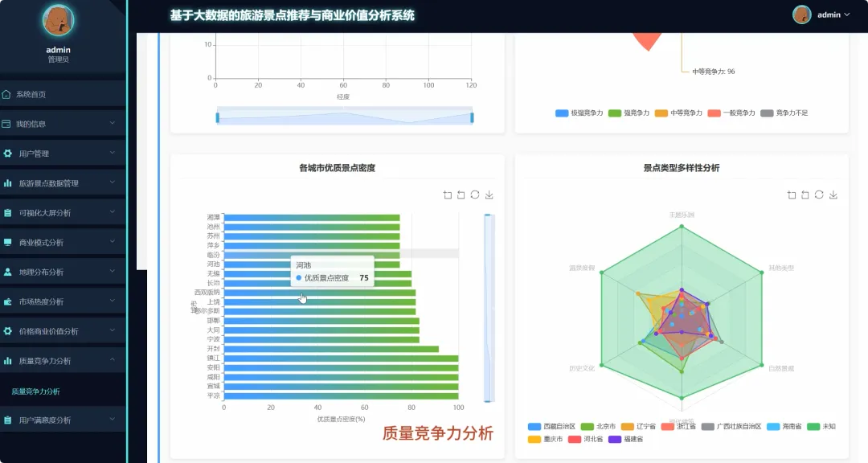
Task: Click the 可视化大屏分析 clipboard icon
Action: point(8,213)
